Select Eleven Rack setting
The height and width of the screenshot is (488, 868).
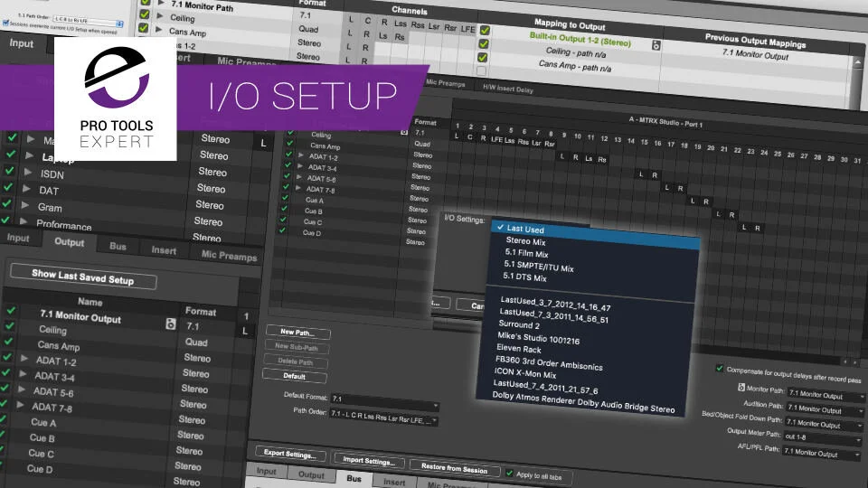coord(519,349)
